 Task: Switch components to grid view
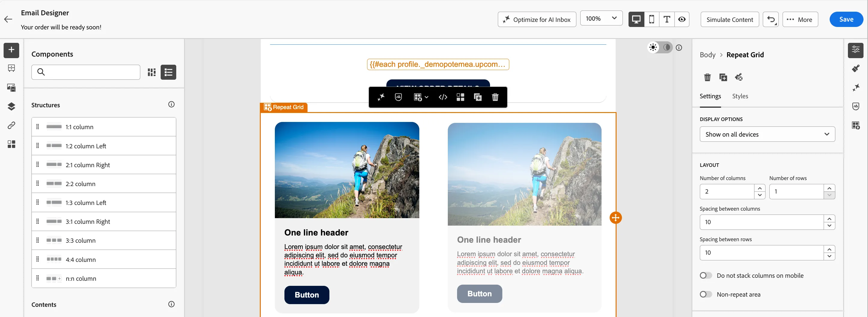point(152,72)
